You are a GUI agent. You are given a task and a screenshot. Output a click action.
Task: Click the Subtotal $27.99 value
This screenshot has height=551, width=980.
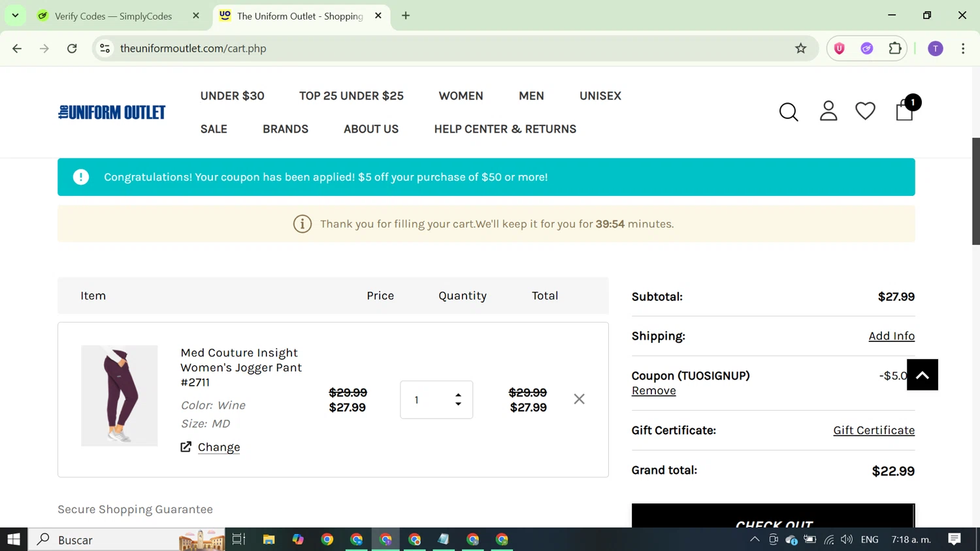(x=896, y=296)
